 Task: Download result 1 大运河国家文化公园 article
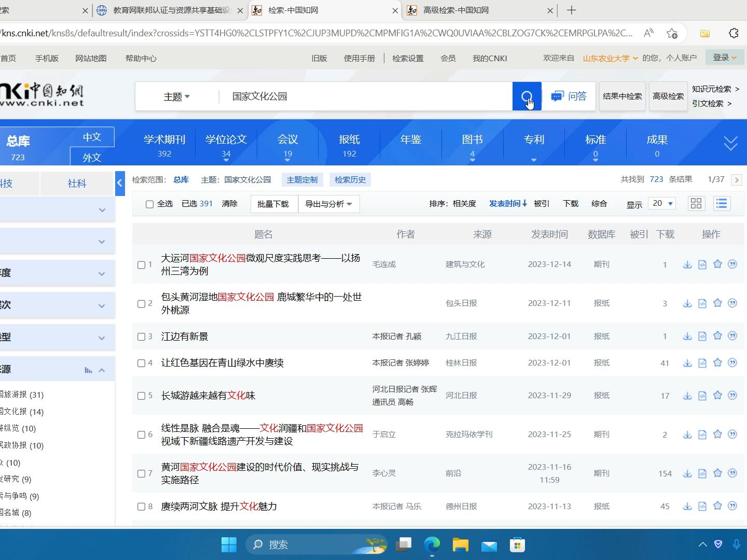(x=687, y=264)
